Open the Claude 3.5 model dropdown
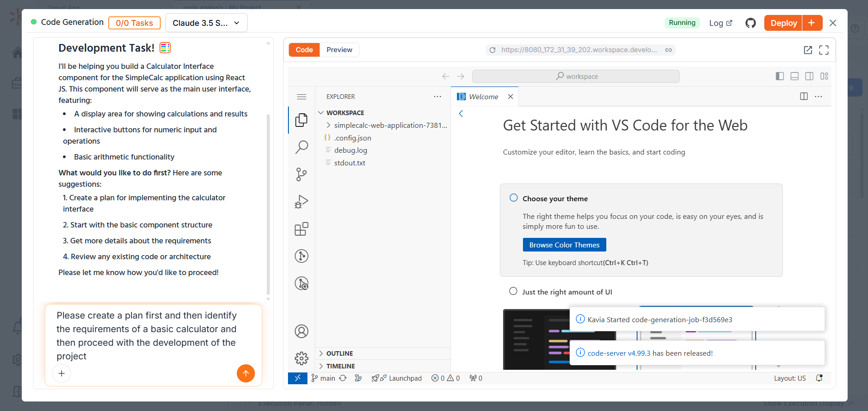The image size is (868, 411). click(x=206, y=23)
